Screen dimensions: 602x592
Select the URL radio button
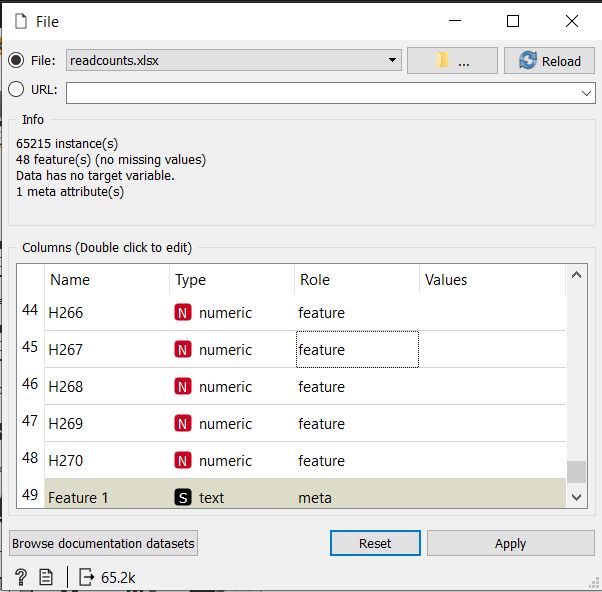16,89
